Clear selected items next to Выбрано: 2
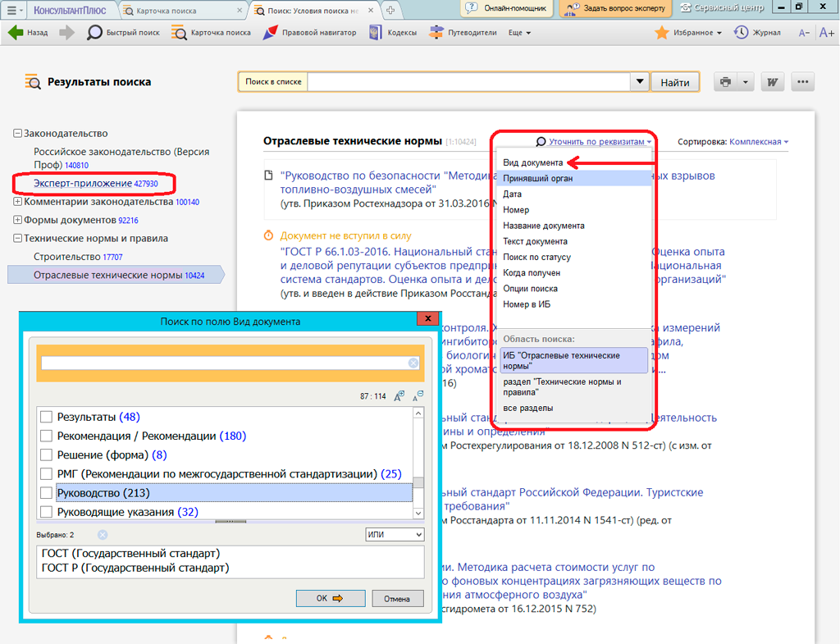Screen dimensions: 840x644 click(x=103, y=535)
